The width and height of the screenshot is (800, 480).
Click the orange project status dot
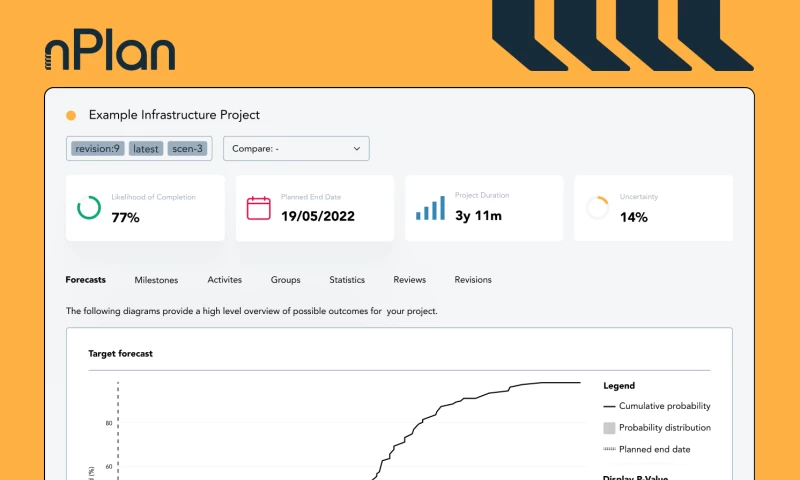pos(71,116)
